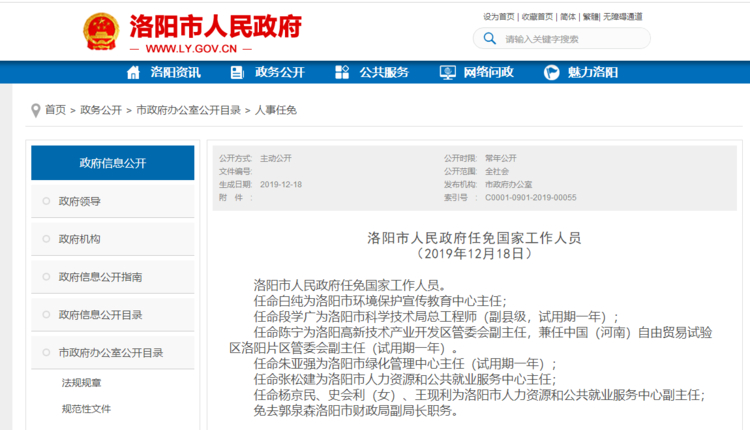This screenshot has width=750, height=430.
Task: Click the location pin breadcrumb icon
Action: point(35,110)
